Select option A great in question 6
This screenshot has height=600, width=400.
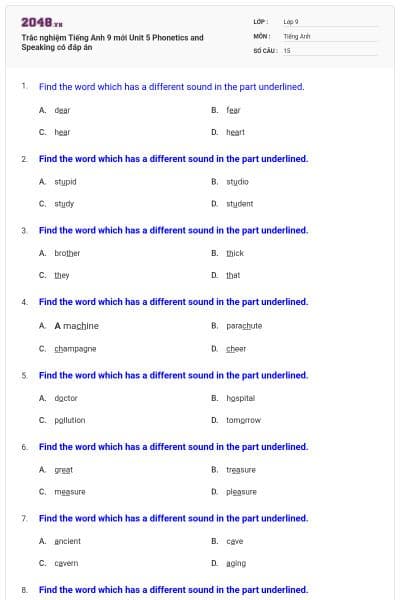coord(63,470)
